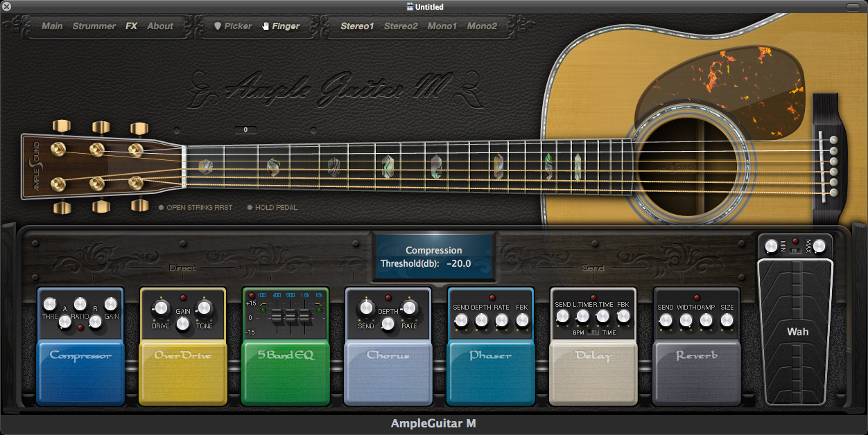The width and height of the screenshot is (868, 435).
Task: Click the EQ 800 Hz fader
Action: coord(290,317)
